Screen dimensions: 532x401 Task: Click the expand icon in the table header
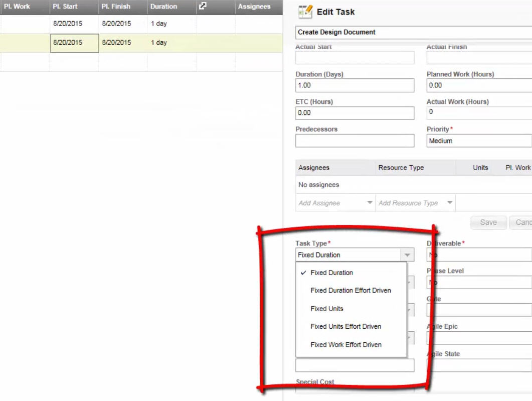203,6
